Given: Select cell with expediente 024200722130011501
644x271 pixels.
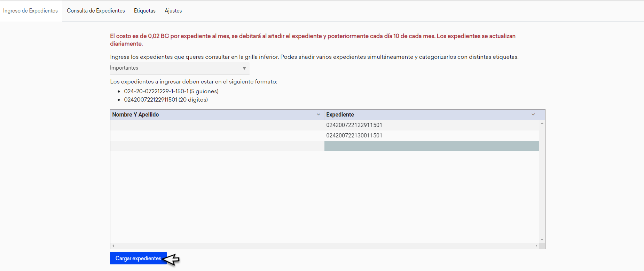Looking at the screenshot, I should point(432,136).
